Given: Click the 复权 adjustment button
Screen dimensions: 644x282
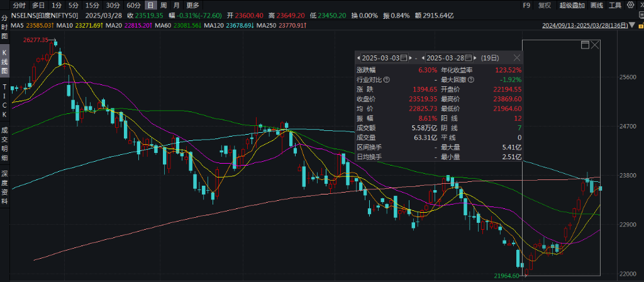Looking at the screenshot, I should point(544,5).
